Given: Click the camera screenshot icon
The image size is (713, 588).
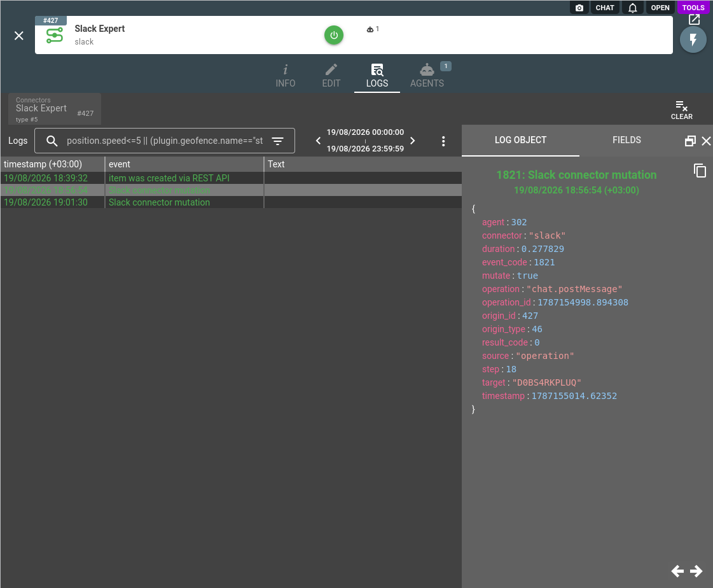Looking at the screenshot, I should click(579, 8).
